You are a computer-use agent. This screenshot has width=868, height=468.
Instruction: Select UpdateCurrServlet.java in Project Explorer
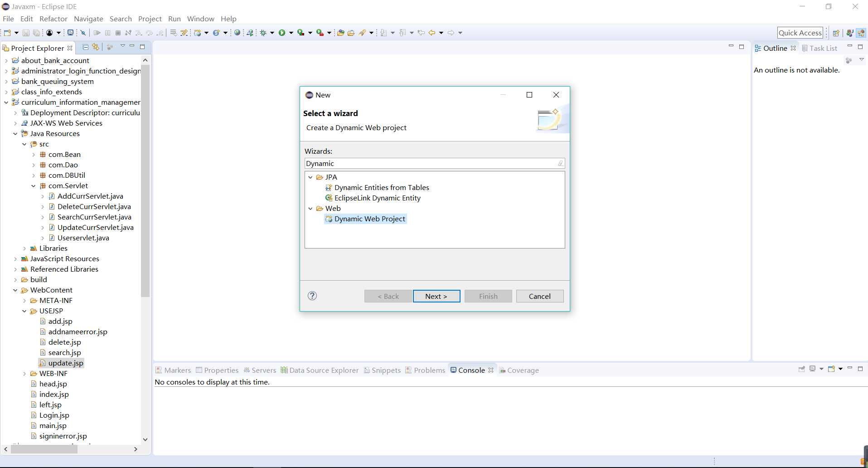pos(91,228)
